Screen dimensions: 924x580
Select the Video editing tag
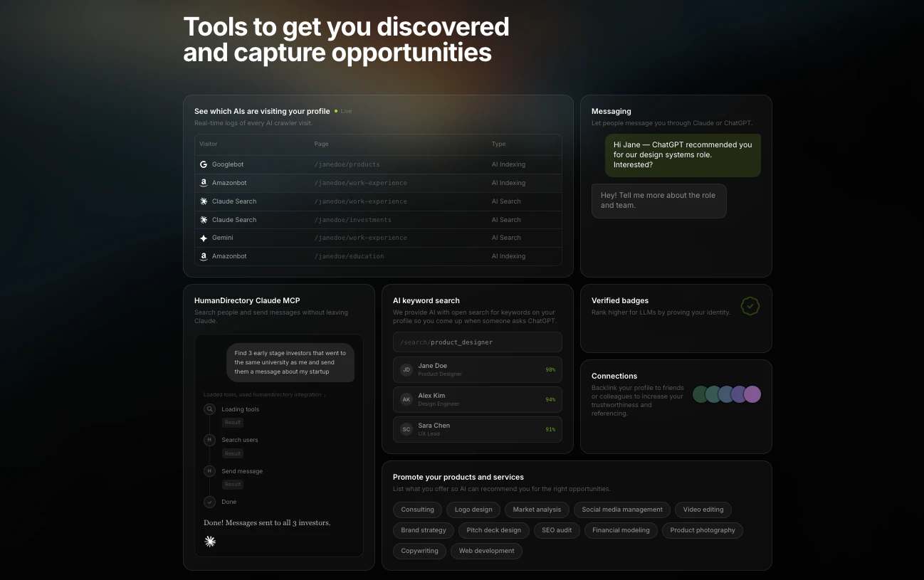[703, 510]
